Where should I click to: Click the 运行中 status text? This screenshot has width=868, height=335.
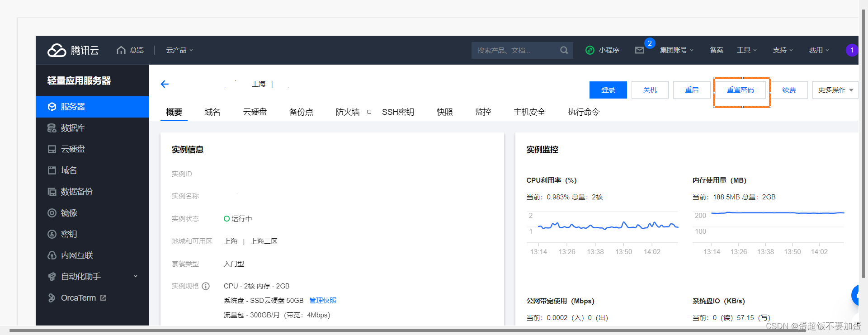242,219
